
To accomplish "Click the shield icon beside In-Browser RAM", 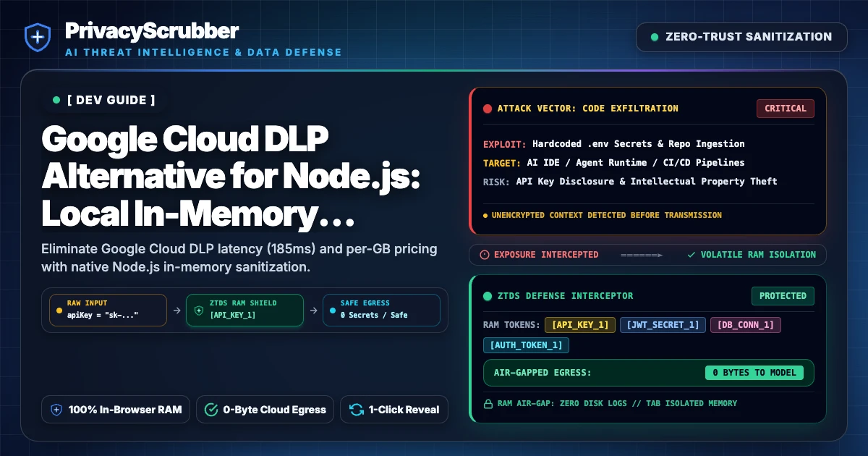I will point(56,410).
